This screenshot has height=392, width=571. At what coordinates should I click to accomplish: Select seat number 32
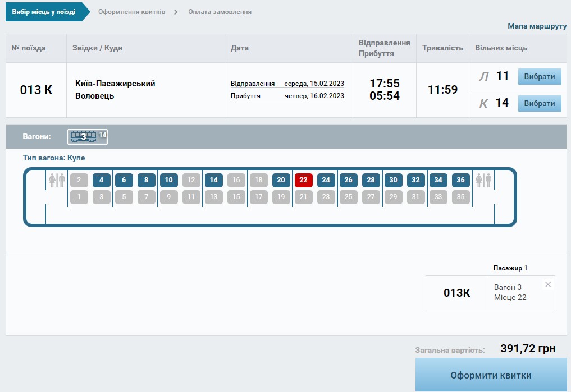pos(415,180)
